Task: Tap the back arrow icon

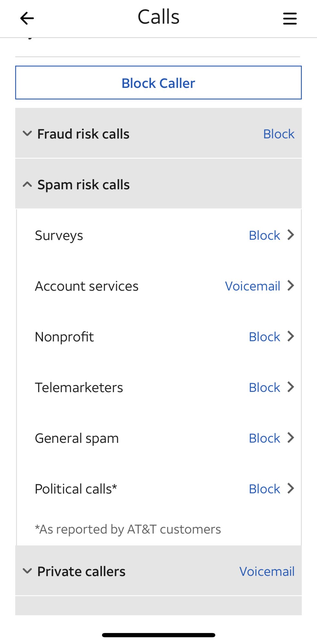Action: pyautogui.click(x=27, y=18)
